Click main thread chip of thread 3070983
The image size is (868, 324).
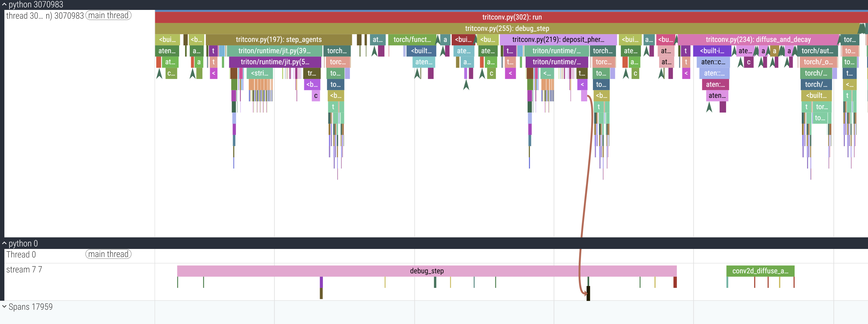point(108,15)
